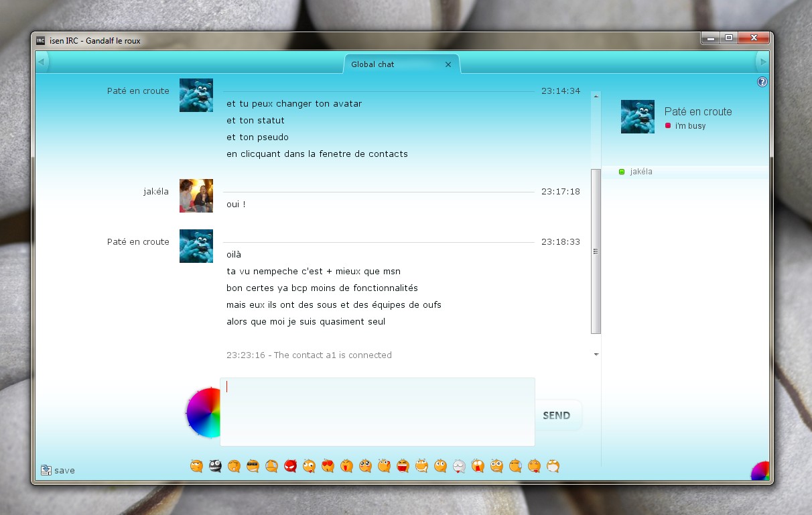This screenshot has width=812, height=515.
Task: Click the sender name jakéla in the chat
Action: (156, 191)
